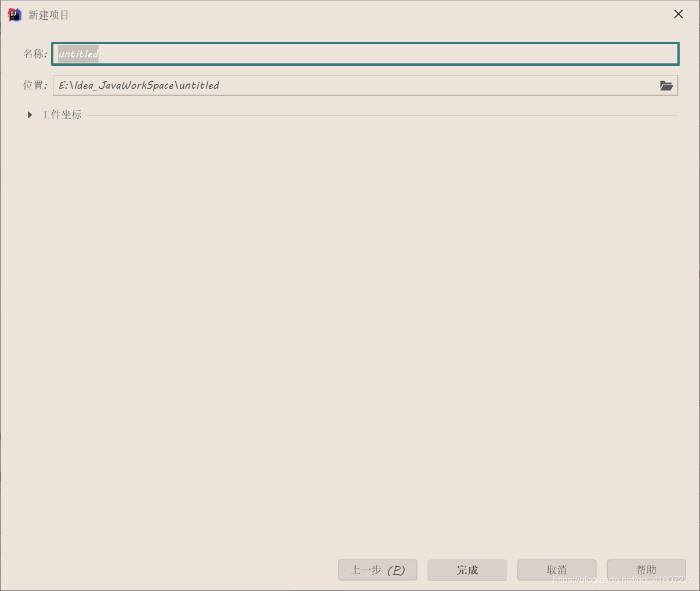700x591 pixels.
Task: Click the 完成 button to finish
Action: pyautogui.click(x=467, y=570)
